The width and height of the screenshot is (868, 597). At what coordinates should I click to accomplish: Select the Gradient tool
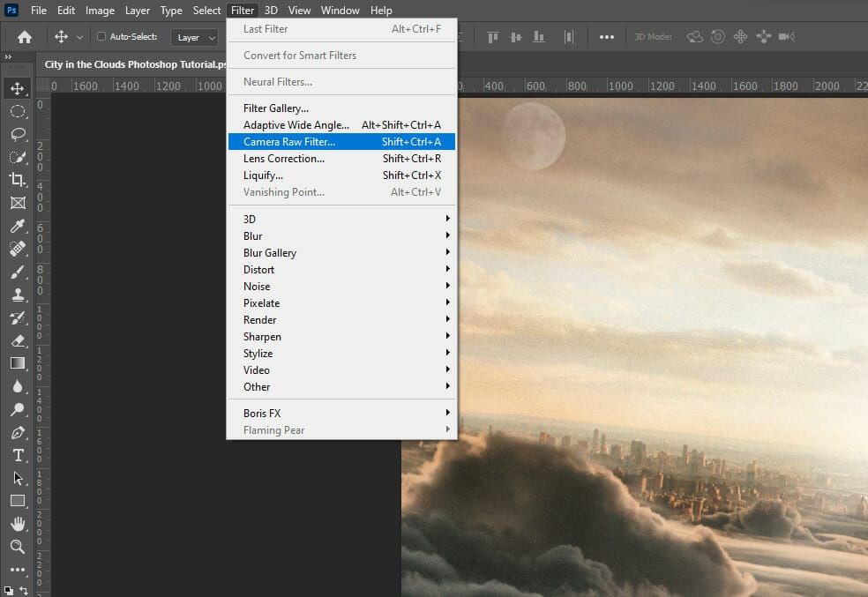point(17,363)
